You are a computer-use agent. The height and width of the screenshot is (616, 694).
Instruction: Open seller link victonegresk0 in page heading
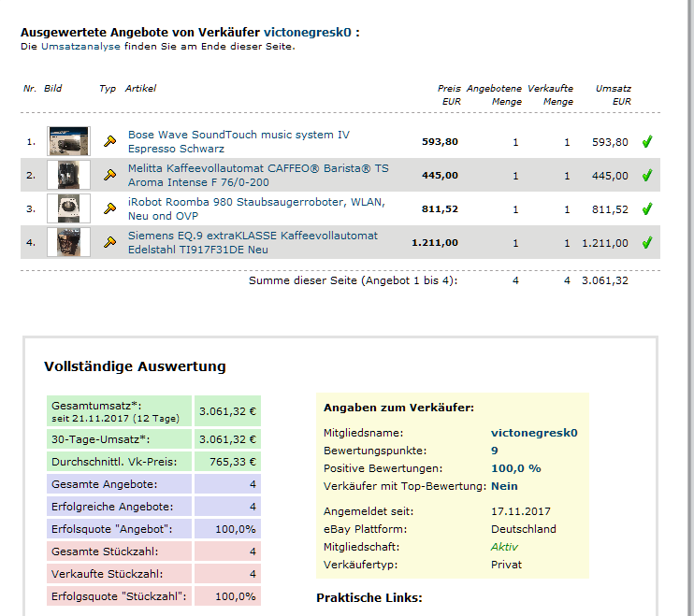307,33
